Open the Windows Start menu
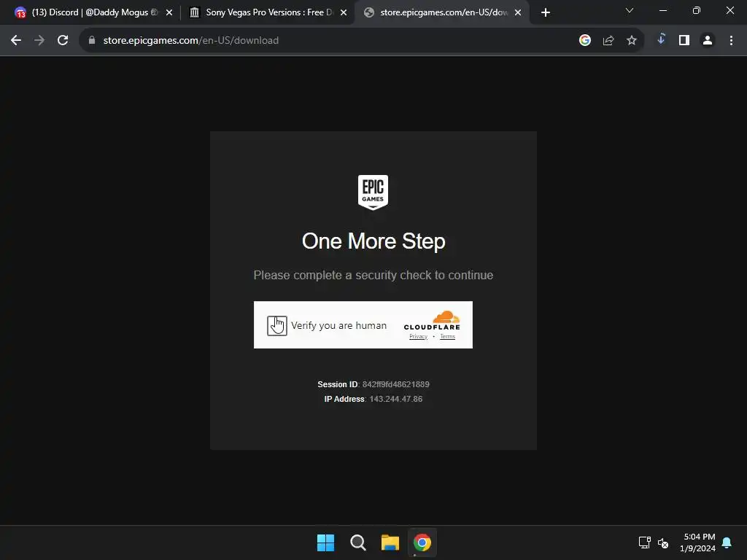747x560 pixels. (326, 542)
